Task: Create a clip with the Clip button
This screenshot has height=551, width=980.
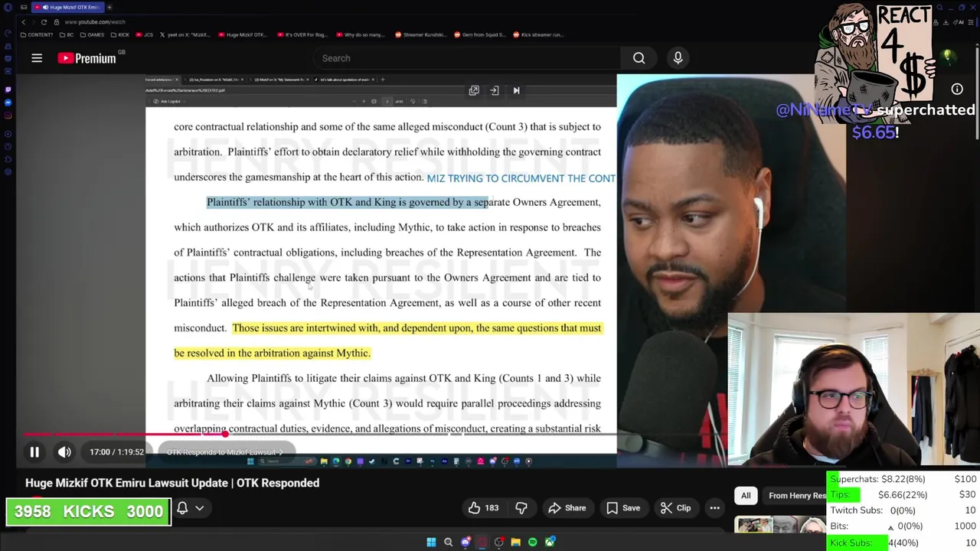Action: [677, 508]
